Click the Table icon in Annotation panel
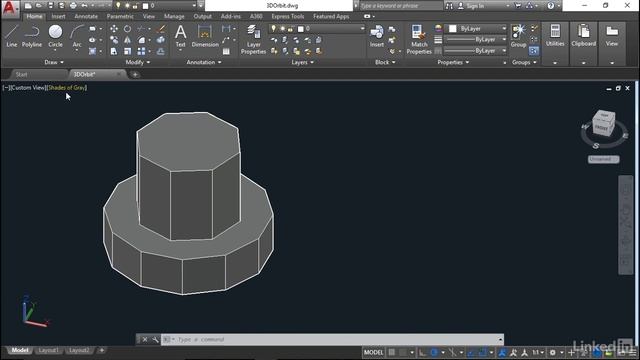The image size is (640, 360). pyautogui.click(x=226, y=51)
